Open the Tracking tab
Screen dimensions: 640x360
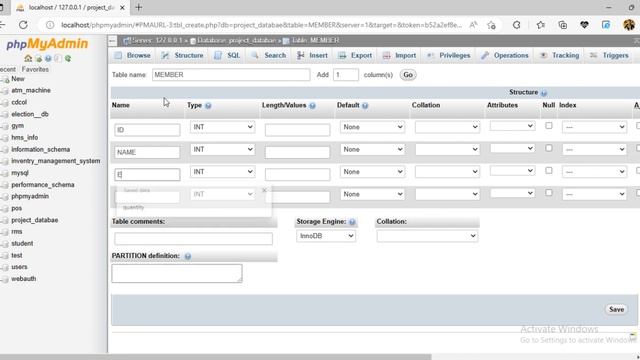coord(560,56)
